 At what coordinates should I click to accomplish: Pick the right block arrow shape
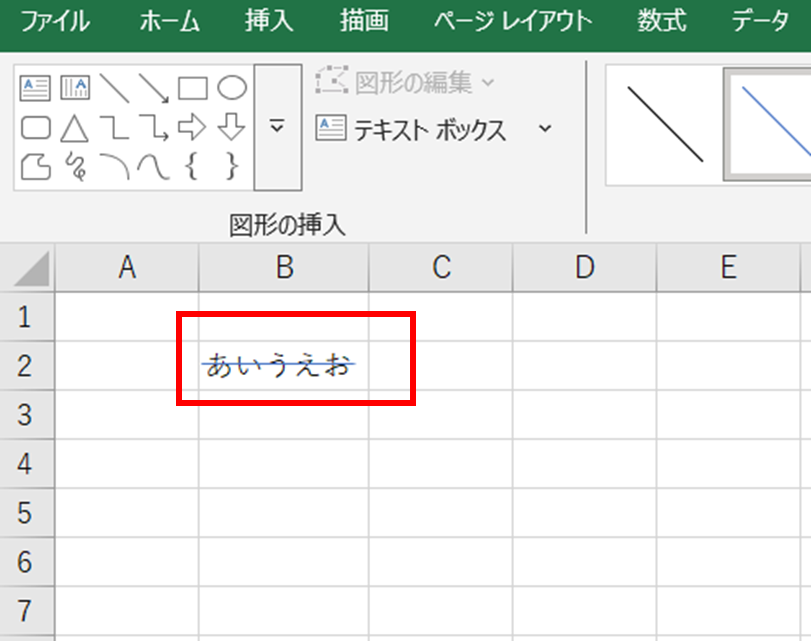pos(192,128)
